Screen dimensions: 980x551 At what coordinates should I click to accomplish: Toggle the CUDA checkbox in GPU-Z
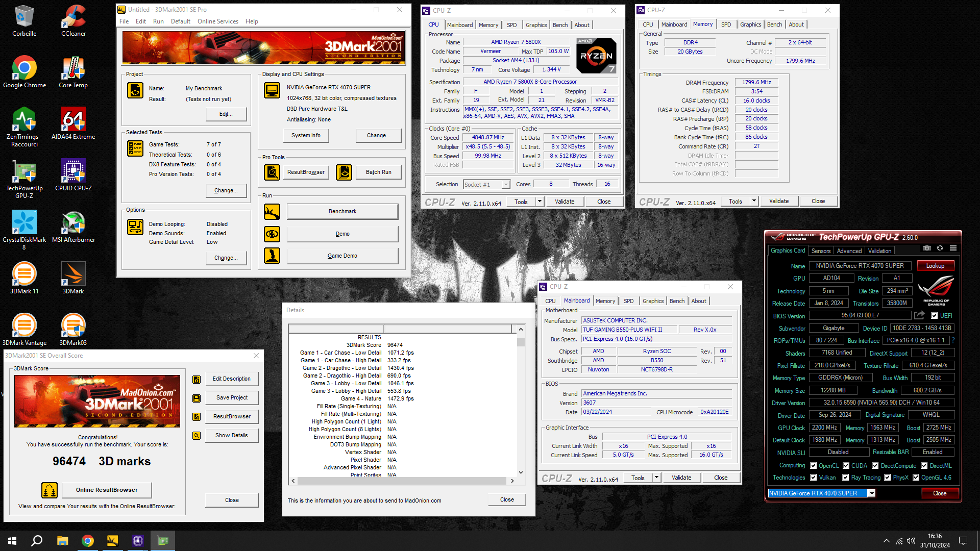pos(846,466)
